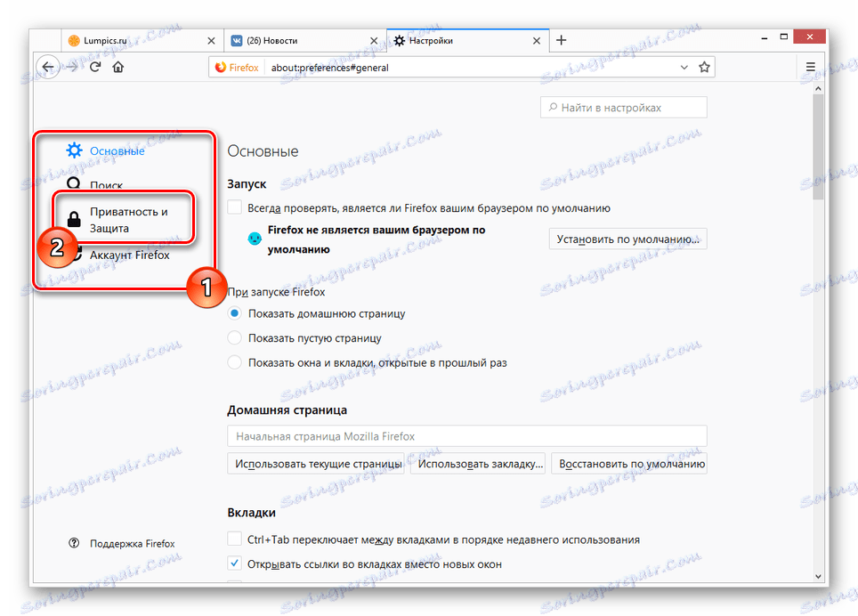This screenshot has width=858, height=616.
Task: Maximize the Firefox window
Action: [x=783, y=36]
